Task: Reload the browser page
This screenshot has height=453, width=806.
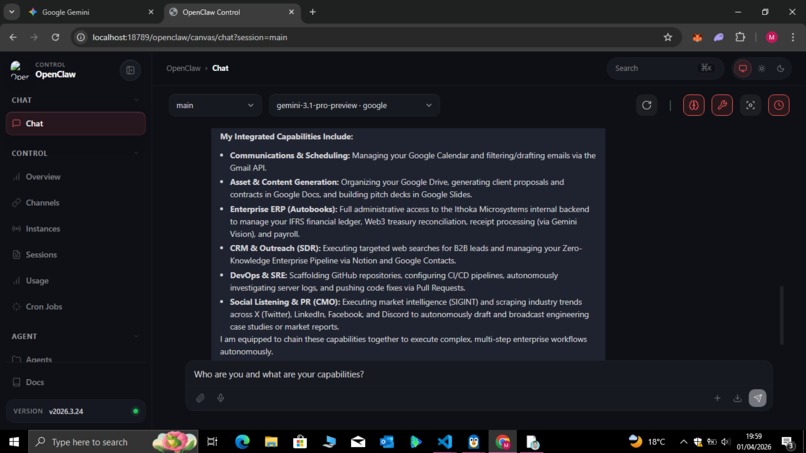Action: 56,37
